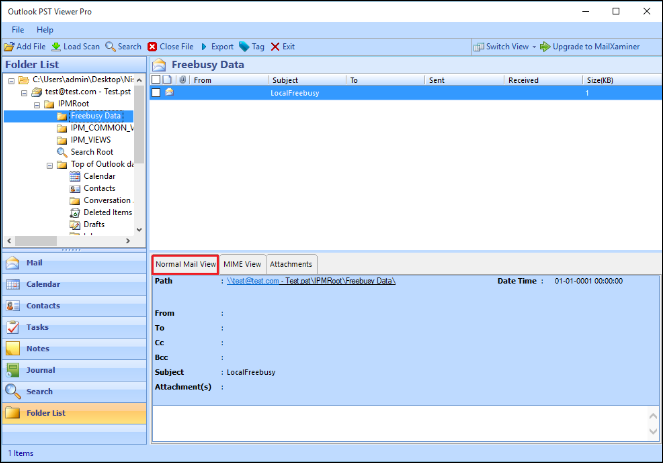Open the Switch View dropdown arrow
The width and height of the screenshot is (663, 463).
(534, 47)
